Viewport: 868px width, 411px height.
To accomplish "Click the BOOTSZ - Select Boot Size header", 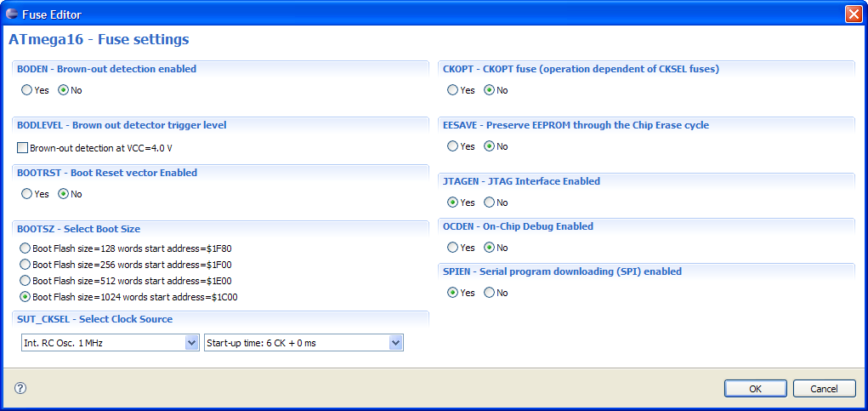I will pyautogui.click(x=78, y=229).
